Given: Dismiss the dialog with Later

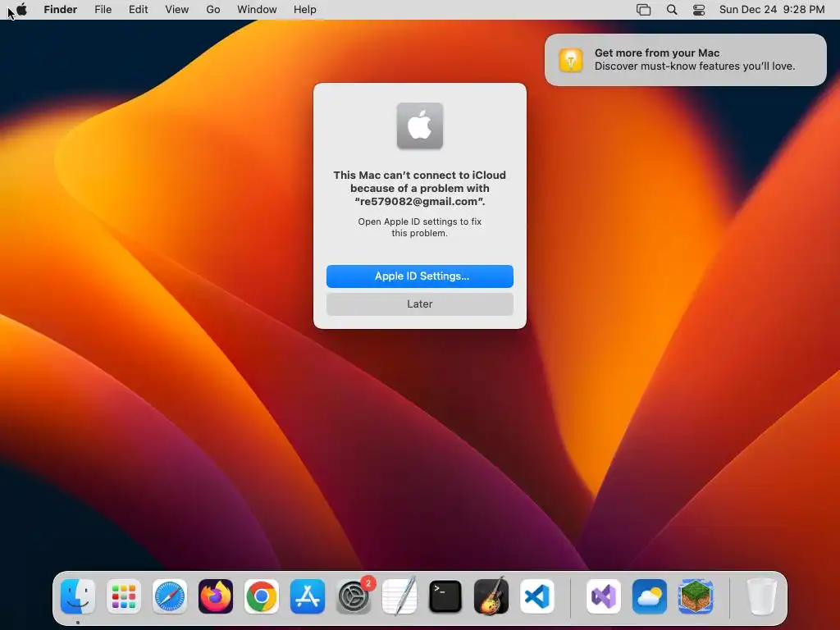Looking at the screenshot, I should [x=420, y=304].
